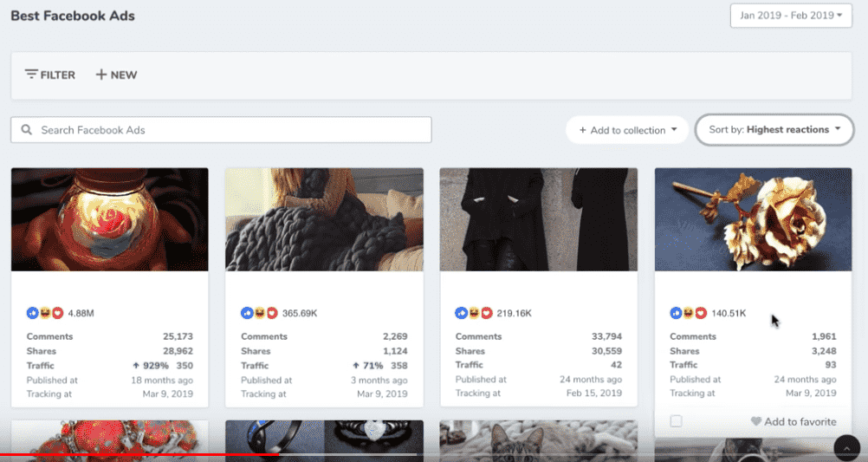The width and height of the screenshot is (868, 462).
Task: Click the Add to favorite label
Action: point(800,421)
